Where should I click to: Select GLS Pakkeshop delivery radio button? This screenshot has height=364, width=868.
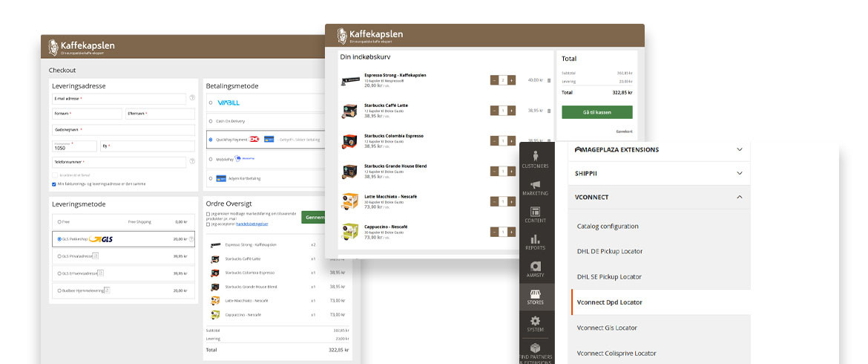coord(59,239)
